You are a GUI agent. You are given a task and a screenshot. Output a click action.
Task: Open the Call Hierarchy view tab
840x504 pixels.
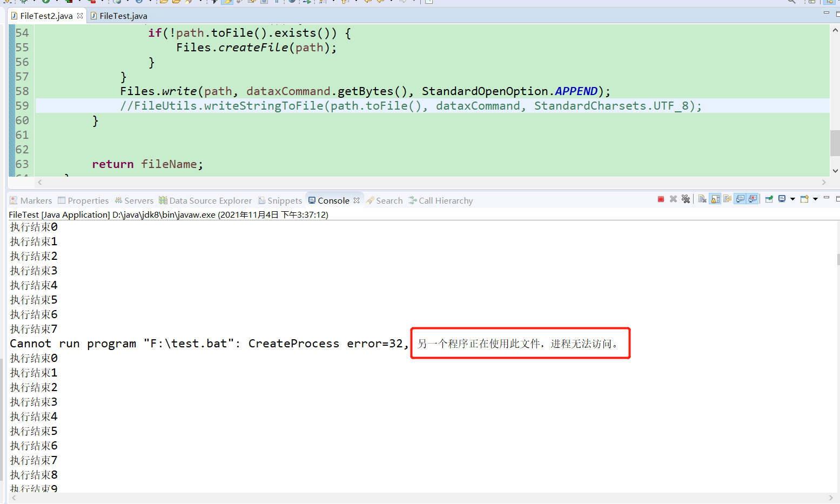[x=441, y=200]
